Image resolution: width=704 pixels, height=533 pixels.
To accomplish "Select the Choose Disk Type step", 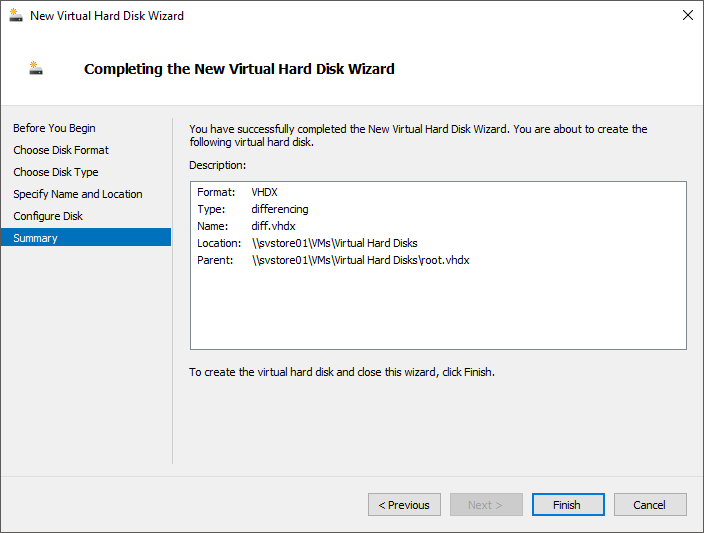I will [56, 172].
